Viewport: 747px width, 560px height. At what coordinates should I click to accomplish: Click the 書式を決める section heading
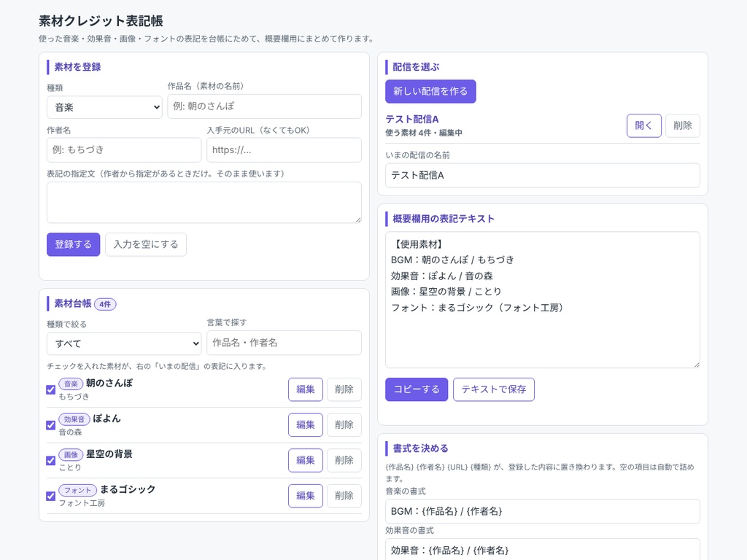coord(420,448)
